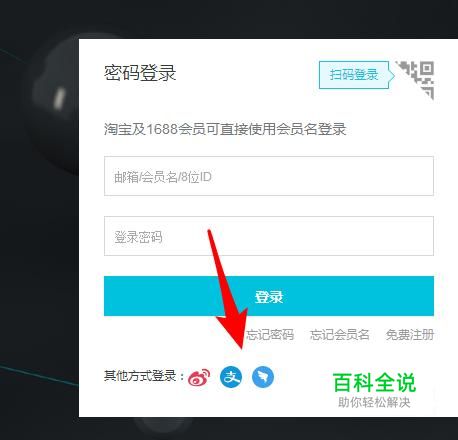Open the 忘记密码 link

click(270, 335)
